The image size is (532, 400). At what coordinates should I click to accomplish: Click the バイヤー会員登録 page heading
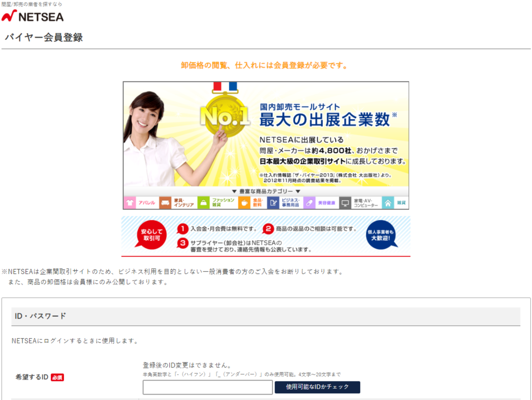(44, 37)
